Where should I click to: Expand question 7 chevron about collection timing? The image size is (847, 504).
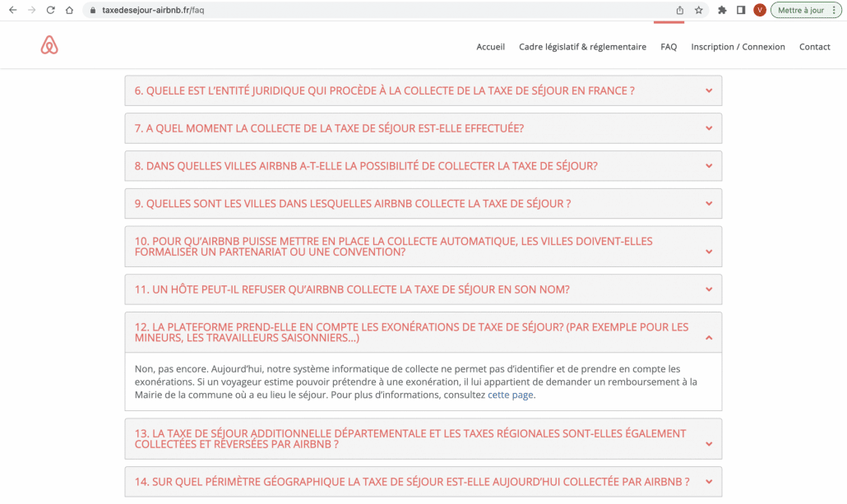coord(709,128)
